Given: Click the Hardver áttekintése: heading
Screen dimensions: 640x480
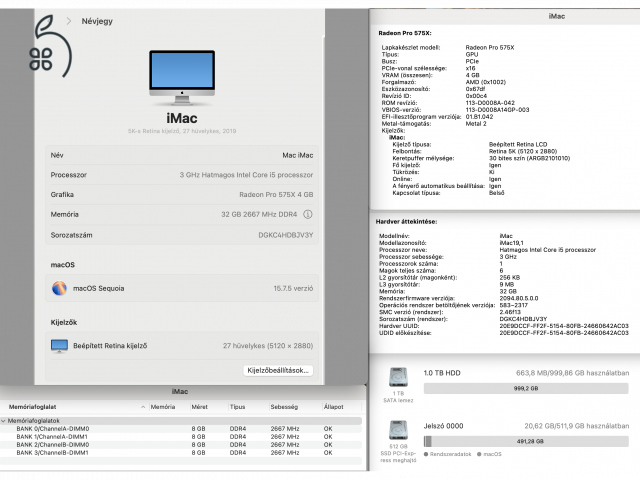Looking at the screenshot, I should 406,222.
